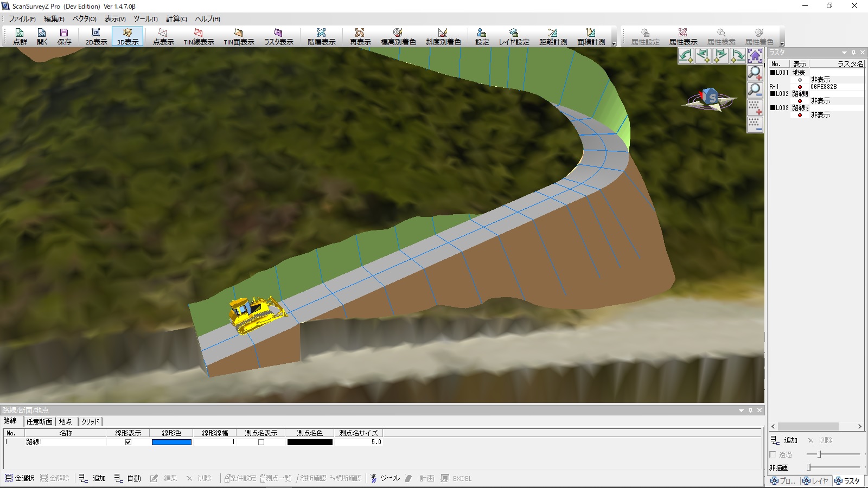Rotate view with first green arrow icon
Image resolution: width=868 pixels, height=488 pixels.
686,55
